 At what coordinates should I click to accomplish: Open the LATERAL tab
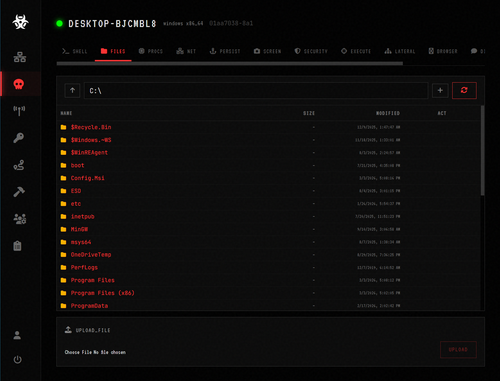pyautogui.click(x=400, y=51)
